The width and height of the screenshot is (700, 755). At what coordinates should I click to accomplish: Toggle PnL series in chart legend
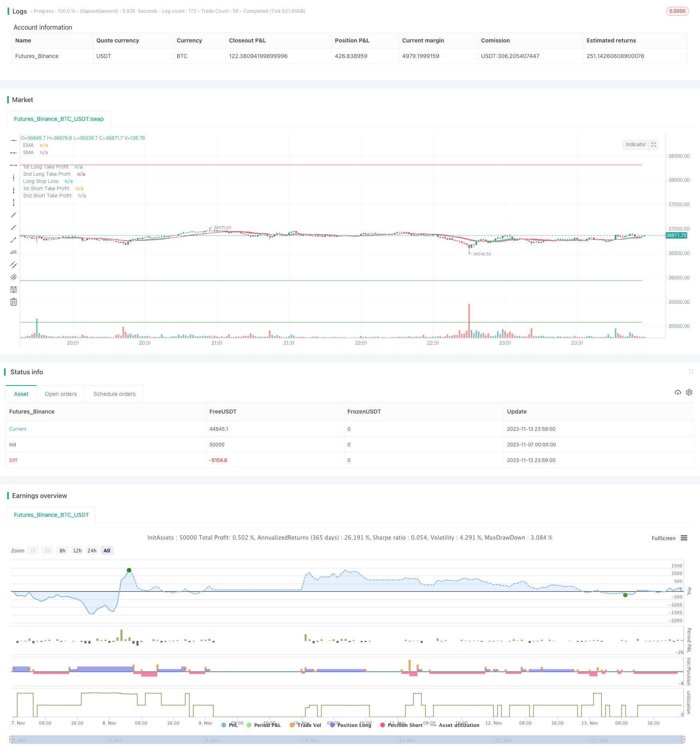coord(230,725)
